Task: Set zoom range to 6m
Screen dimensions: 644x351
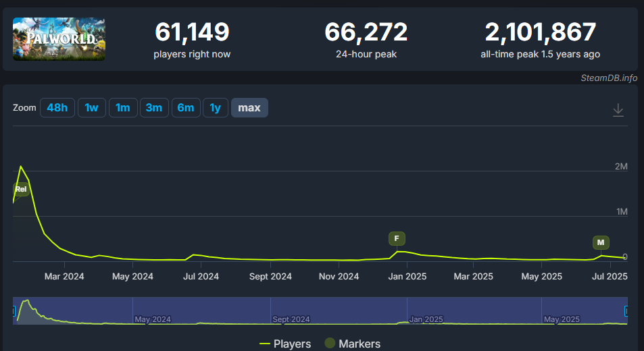Action: (186, 108)
